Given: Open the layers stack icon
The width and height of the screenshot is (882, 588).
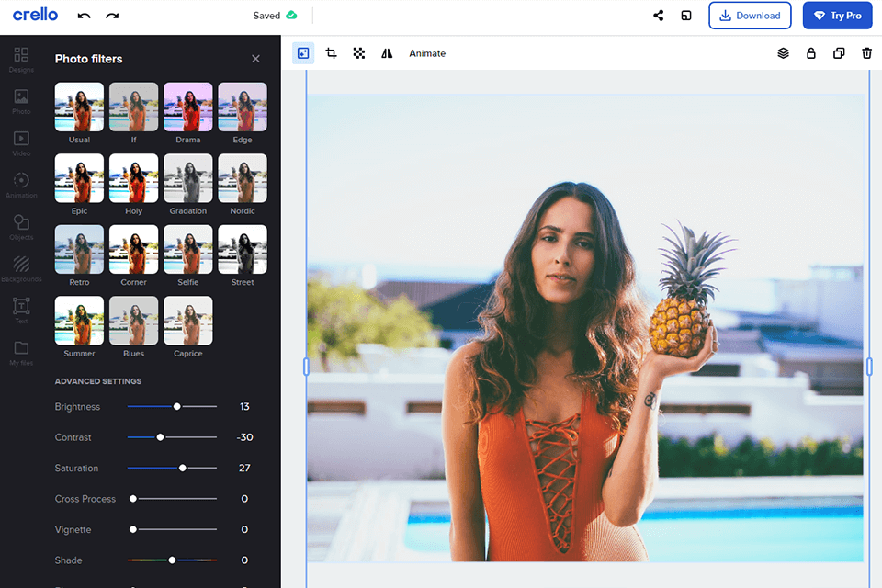Looking at the screenshot, I should tap(783, 53).
